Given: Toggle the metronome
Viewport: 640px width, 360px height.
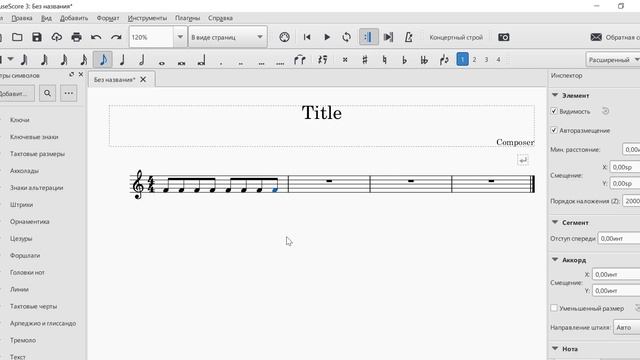Looking at the screenshot, I should 408,37.
